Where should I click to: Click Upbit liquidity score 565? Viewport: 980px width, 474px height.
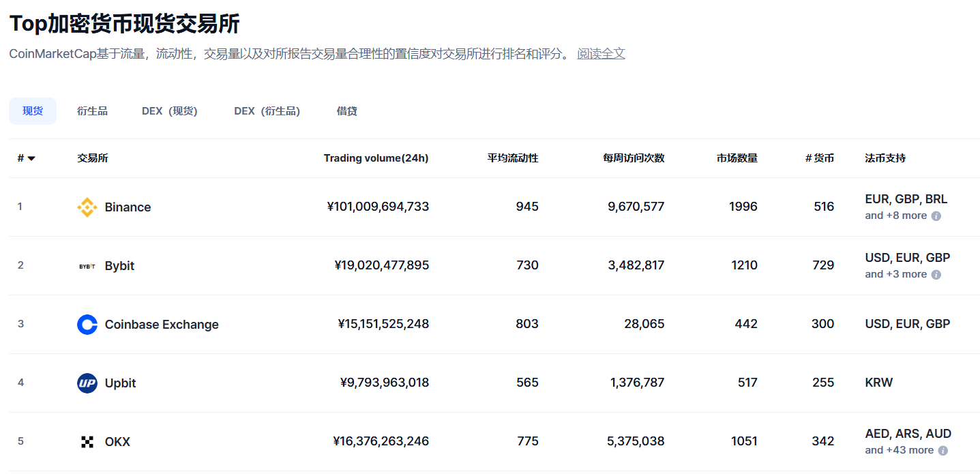[x=527, y=383]
